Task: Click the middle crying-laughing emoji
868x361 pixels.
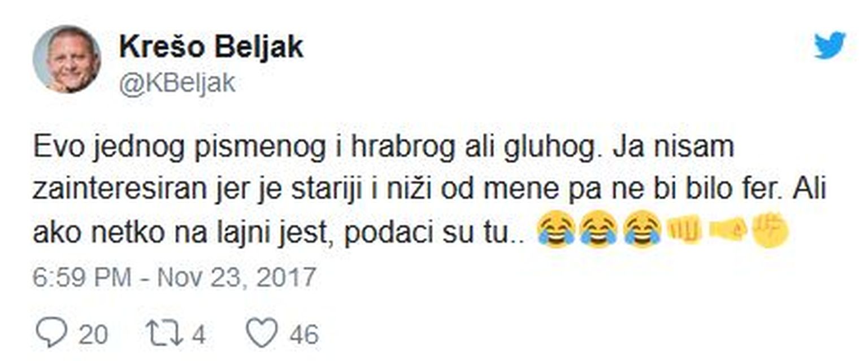Action: click(599, 230)
